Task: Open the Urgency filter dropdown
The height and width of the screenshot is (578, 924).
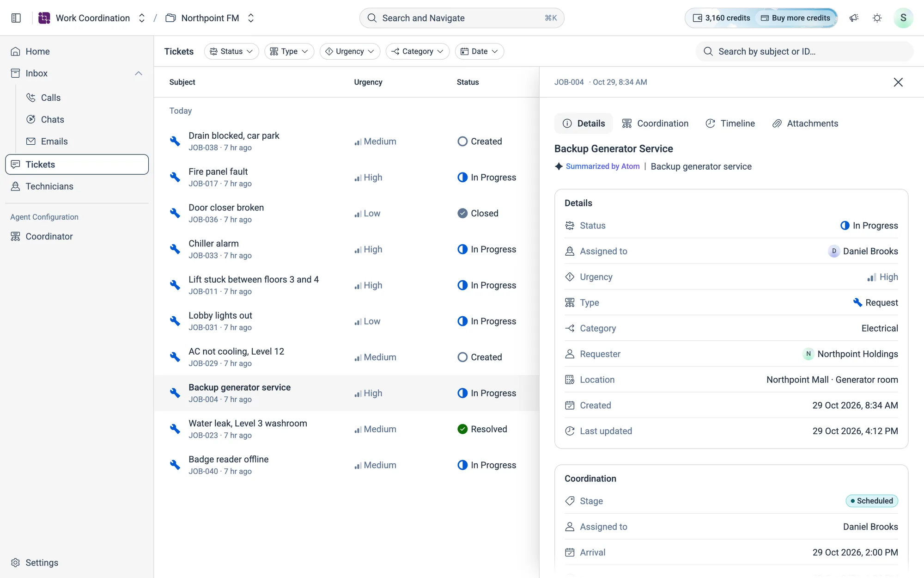Action: (x=350, y=51)
